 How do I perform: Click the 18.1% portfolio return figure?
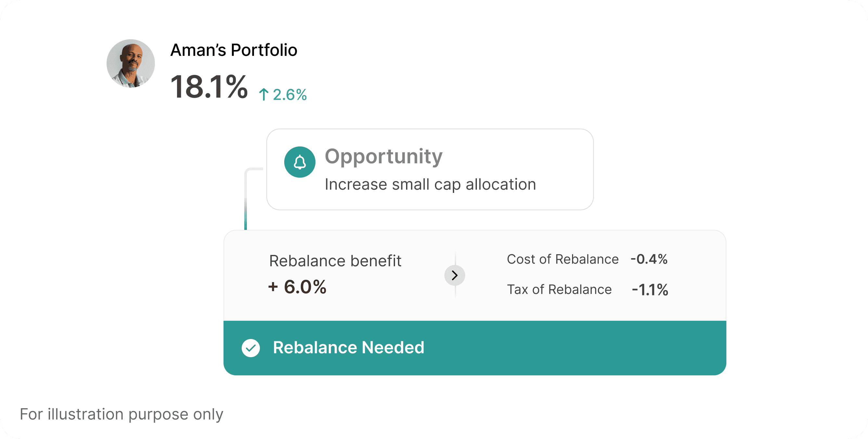(209, 87)
